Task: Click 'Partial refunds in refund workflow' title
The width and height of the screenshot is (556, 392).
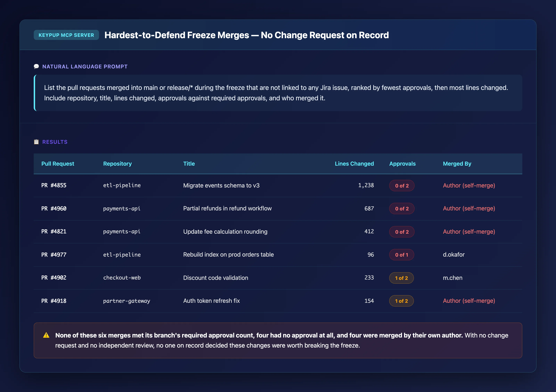Action: [227, 208]
